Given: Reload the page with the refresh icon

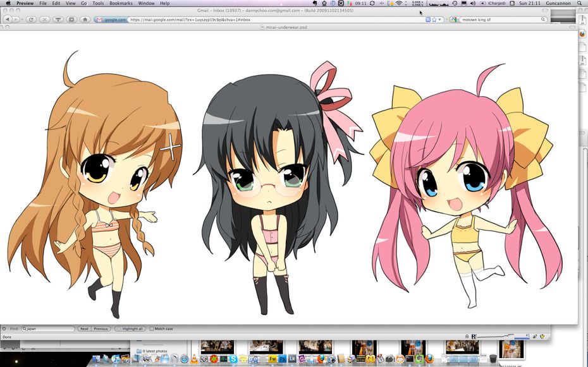Looking at the screenshot, I should click(31, 20).
